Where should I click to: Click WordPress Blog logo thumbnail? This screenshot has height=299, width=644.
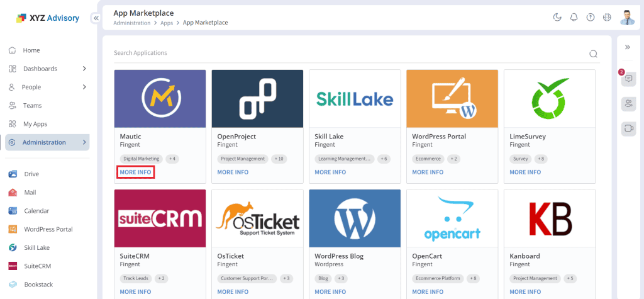click(x=355, y=218)
